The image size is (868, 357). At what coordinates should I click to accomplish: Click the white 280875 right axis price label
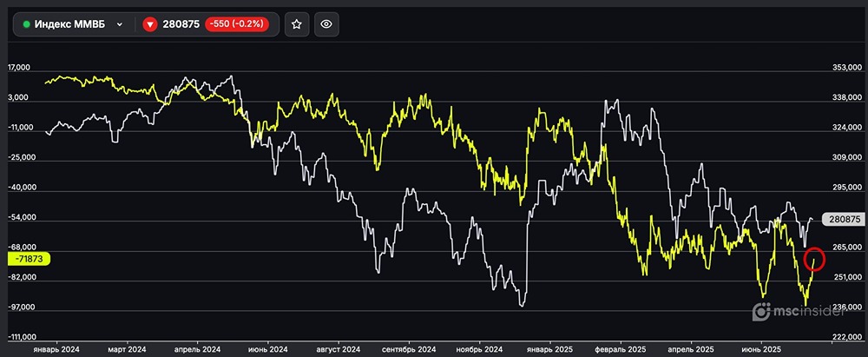pos(843,220)
